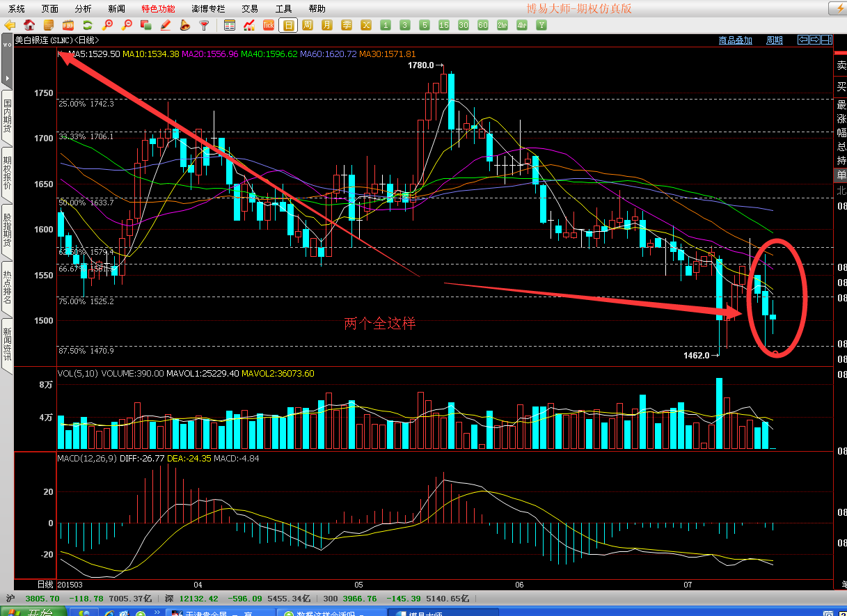
Task: Zoom out with the minus magnifier
Action: 127,25
